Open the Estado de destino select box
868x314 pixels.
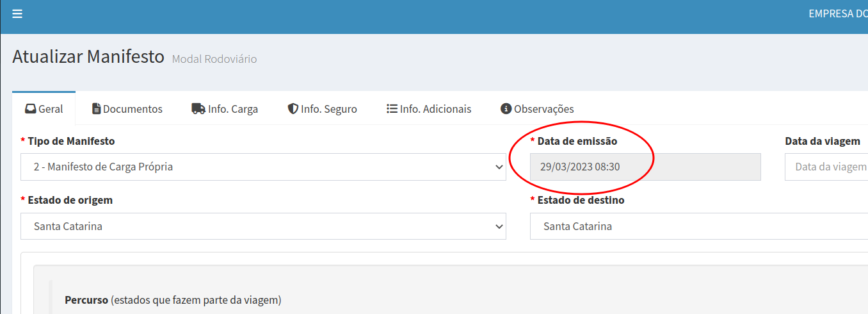point(698,226)
